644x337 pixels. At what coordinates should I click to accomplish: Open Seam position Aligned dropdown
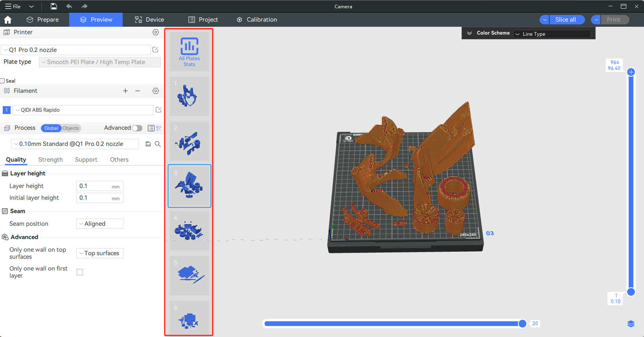tap(100, 224)
